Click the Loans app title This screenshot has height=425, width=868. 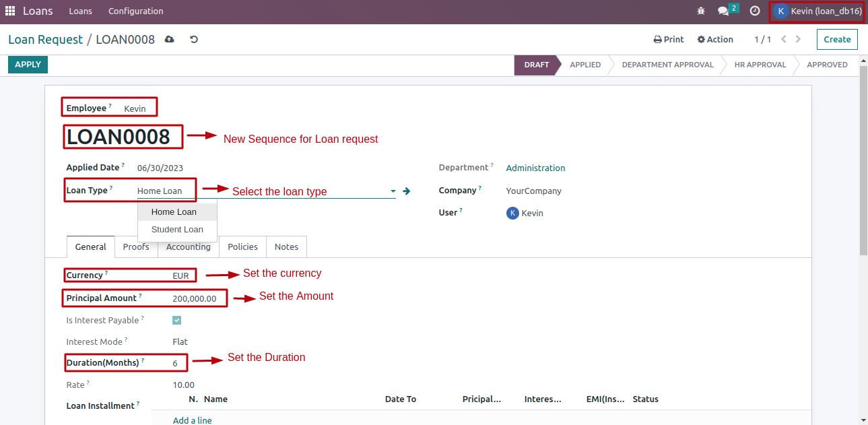(38, 11)
